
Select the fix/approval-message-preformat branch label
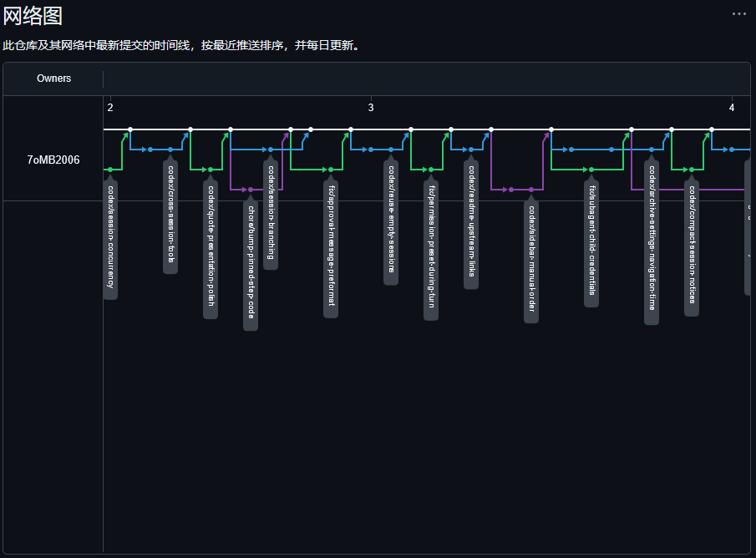click(x=330, y=246)
